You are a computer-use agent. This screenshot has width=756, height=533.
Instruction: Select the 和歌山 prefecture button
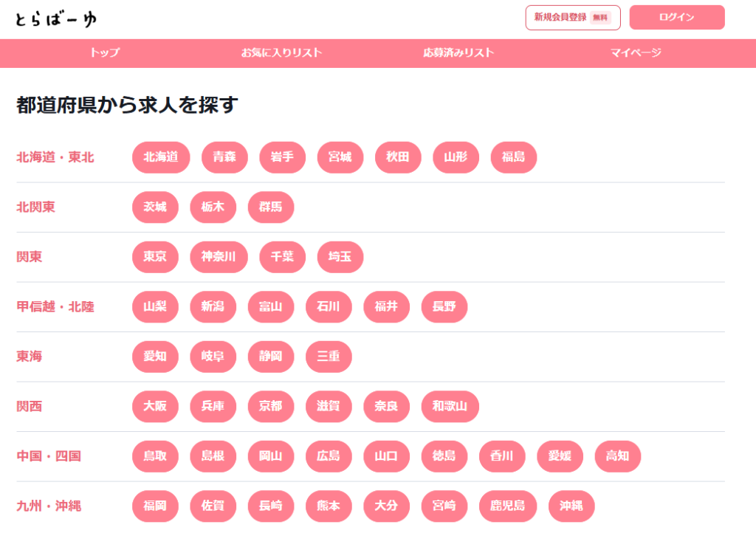450,406
